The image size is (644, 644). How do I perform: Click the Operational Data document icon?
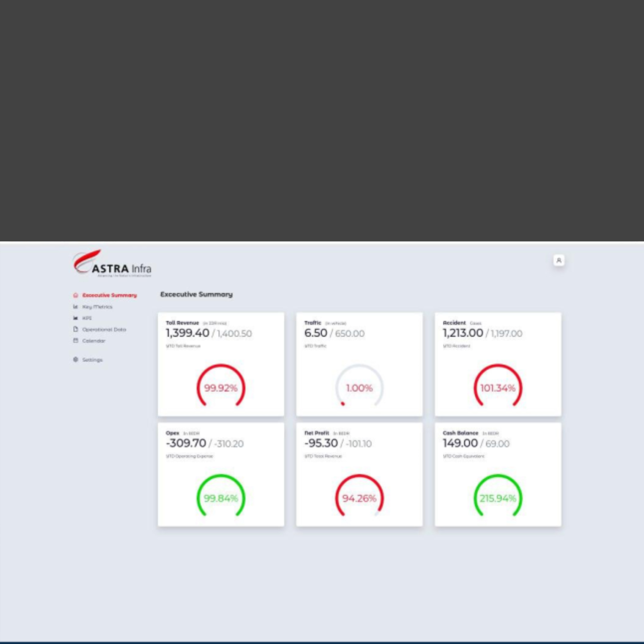click(75, 329)
